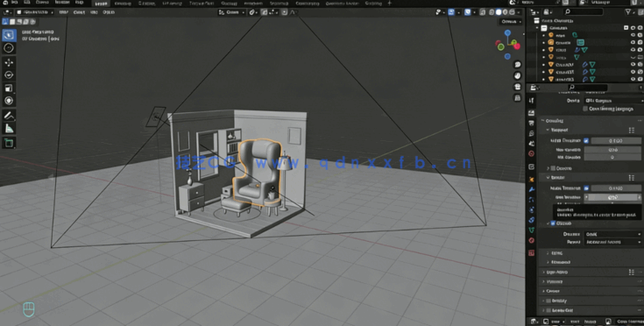Activate the Add Cube tool
The height and width of the screenshot is (326, 644).
(x=9, y=143)
